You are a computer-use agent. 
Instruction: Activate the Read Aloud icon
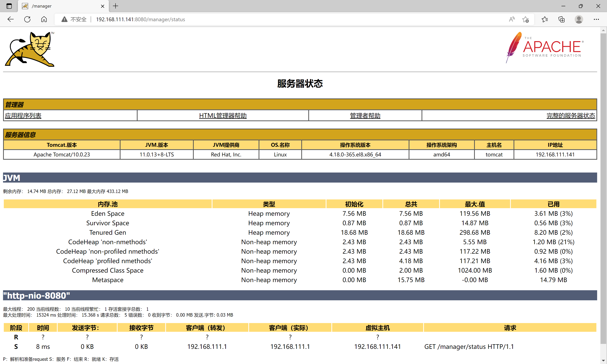click(512, 19)
